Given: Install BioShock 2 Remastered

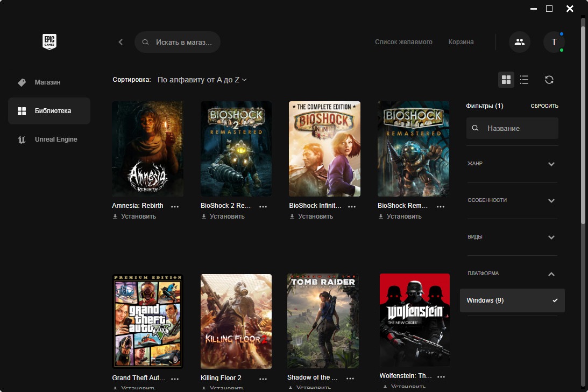Looking at the screenshot, I should [223, 216].
